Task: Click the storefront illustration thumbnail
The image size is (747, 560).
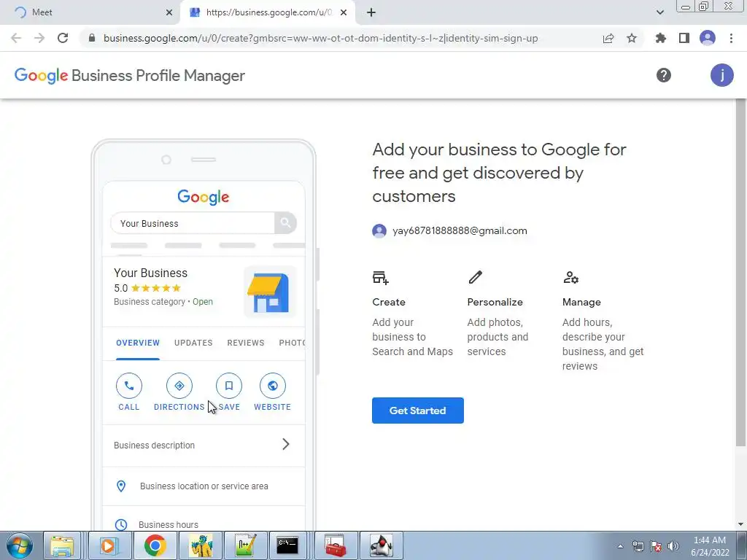Action: [x=269, y=292]
